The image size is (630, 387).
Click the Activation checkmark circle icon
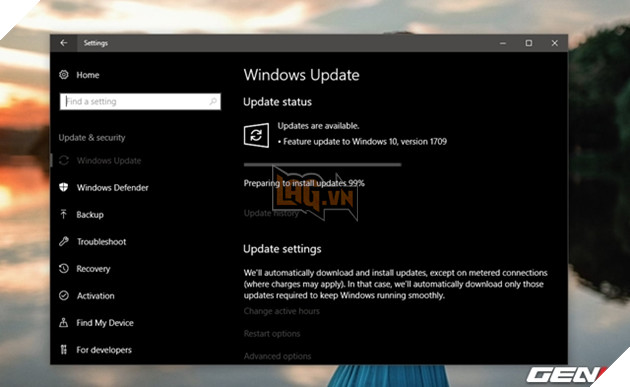[64, 296]
